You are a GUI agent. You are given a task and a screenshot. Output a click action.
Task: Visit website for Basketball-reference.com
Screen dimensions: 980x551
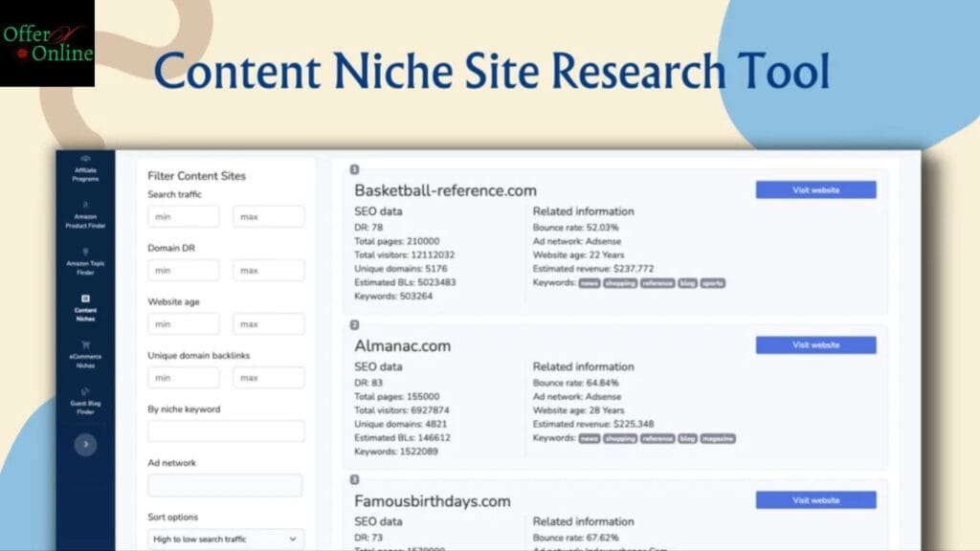point(815,190)
